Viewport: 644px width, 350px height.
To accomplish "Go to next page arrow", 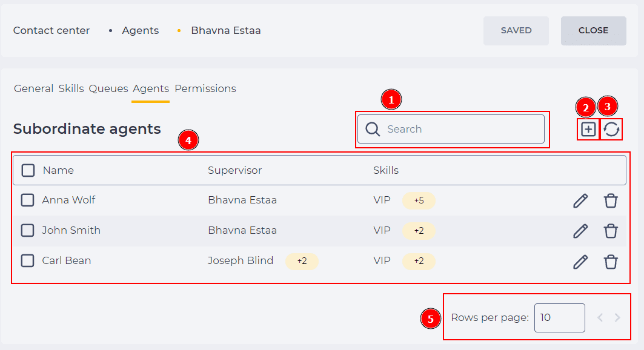I will pyautogui.click(x=617, y=317).
